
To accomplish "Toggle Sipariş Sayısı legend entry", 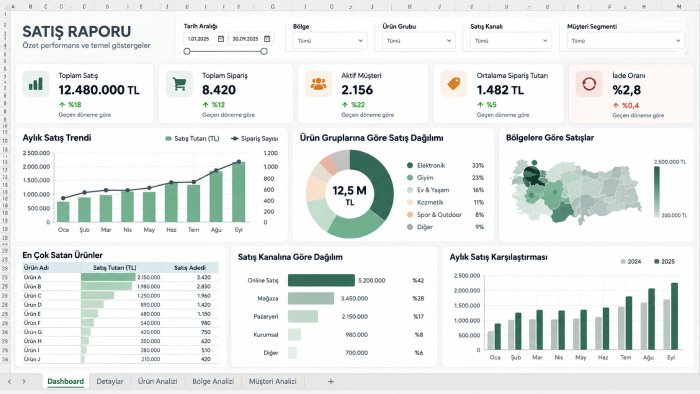I will [254, 139].
